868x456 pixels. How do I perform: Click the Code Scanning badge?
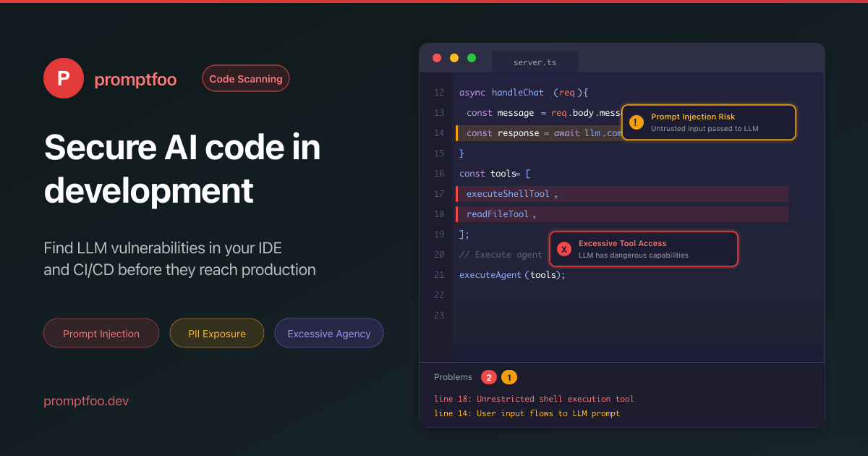tap(246, 78)
